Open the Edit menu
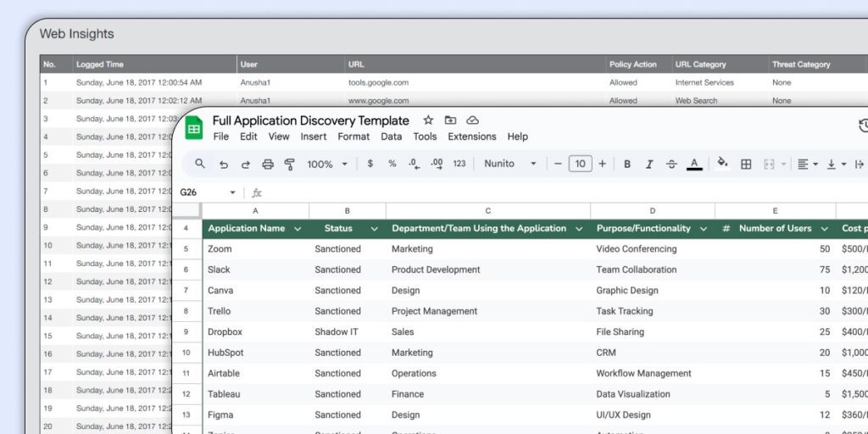 tap(248, 136)
